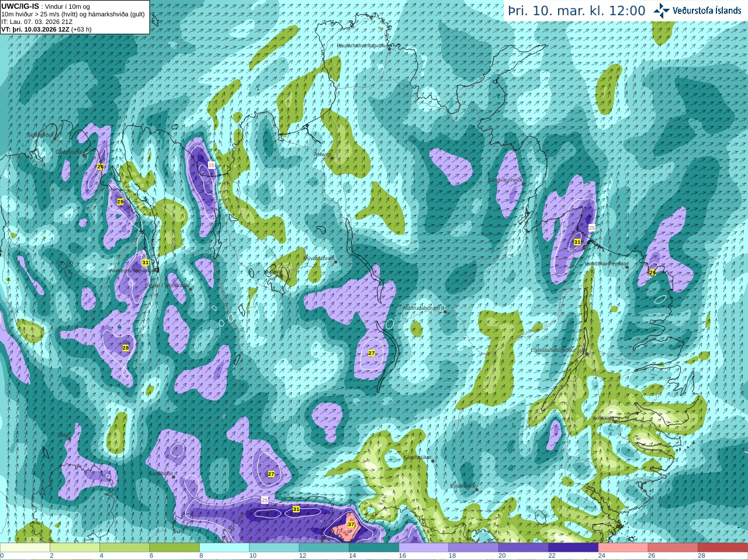This screenshot has width=748, height=560.
Task: Click the Ólafsfjörður station label
Action: 69,152
